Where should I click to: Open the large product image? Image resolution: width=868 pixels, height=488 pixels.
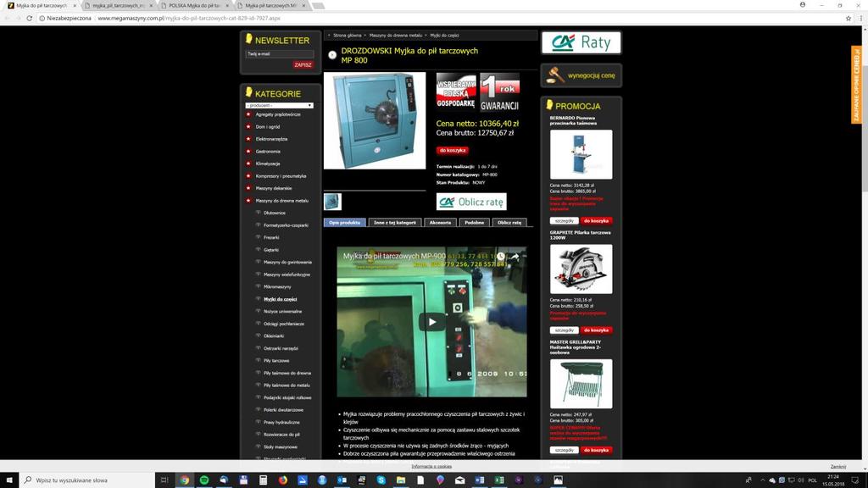click(x=375, y=120)
